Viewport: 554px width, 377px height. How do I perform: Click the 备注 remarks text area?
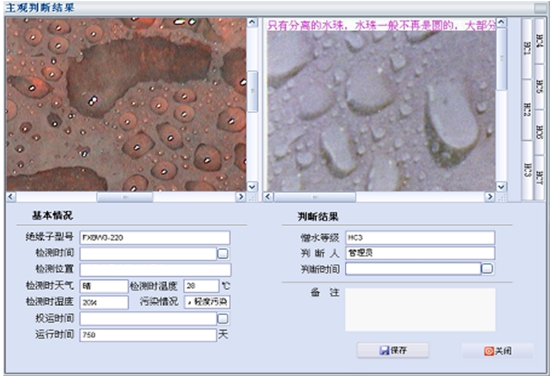[420, 310]
